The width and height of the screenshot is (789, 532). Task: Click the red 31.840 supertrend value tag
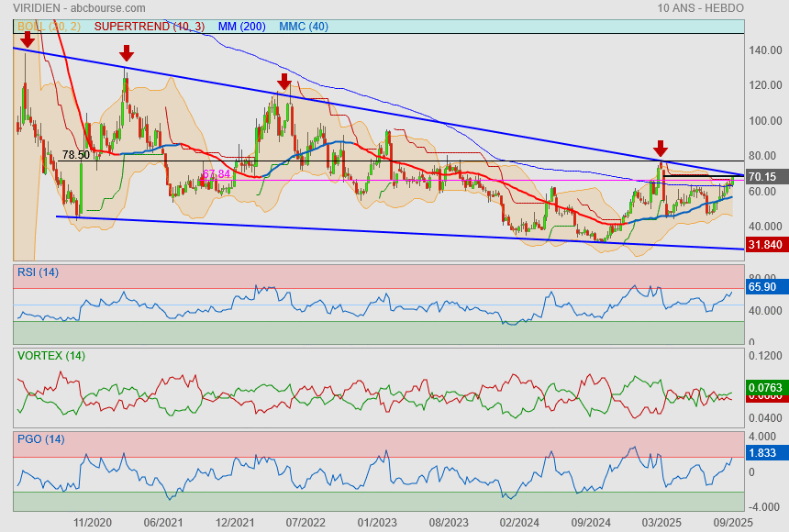click(763, 245)
